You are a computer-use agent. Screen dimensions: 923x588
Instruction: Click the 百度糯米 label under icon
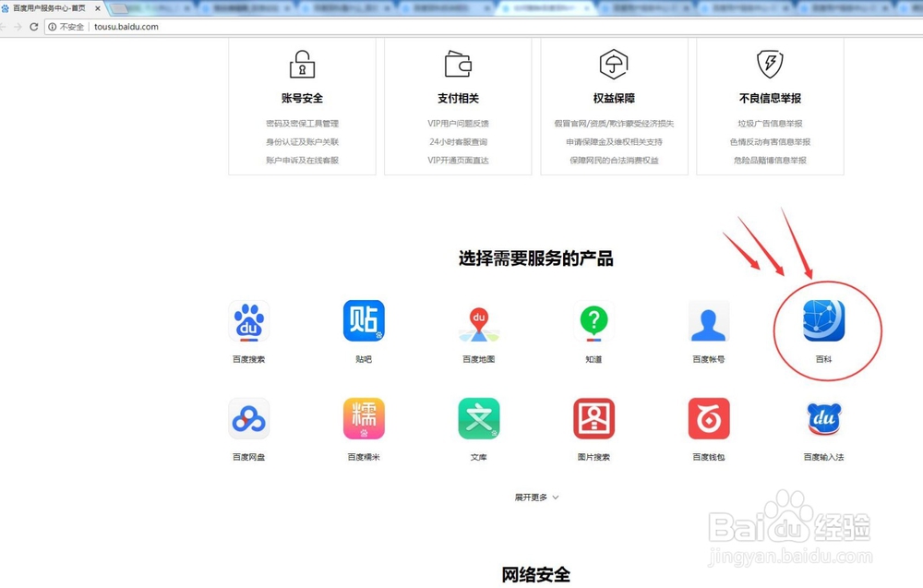(364, 457)
